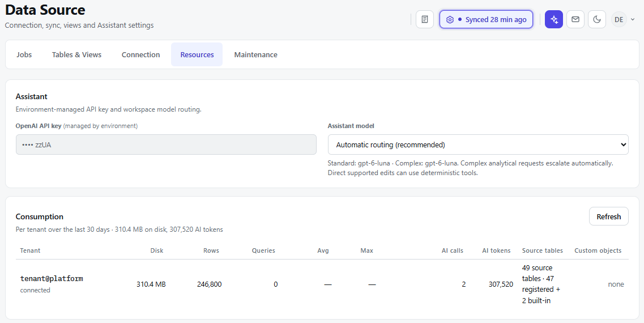The width and height of the screenshot is (644, 323).
Task: Open the mail inbox icon
Action: [x=575, y=19]
